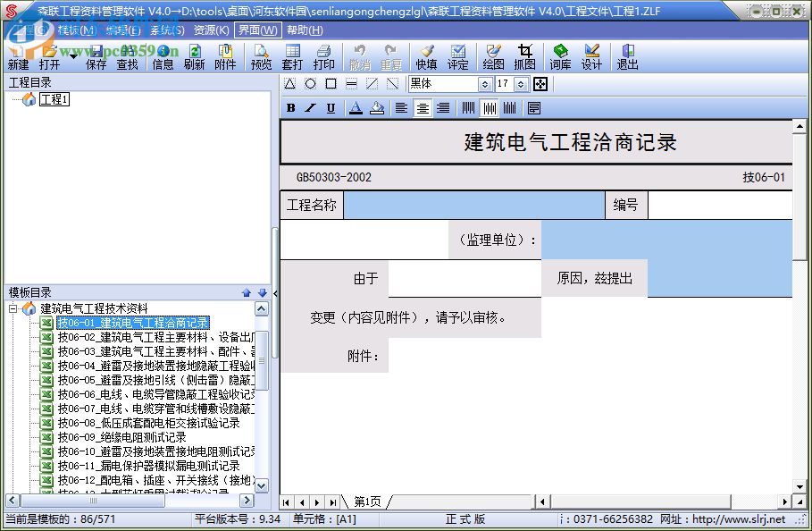
Task: Select the 评定 evaluation tool
Action: click(x=458, y=54)
